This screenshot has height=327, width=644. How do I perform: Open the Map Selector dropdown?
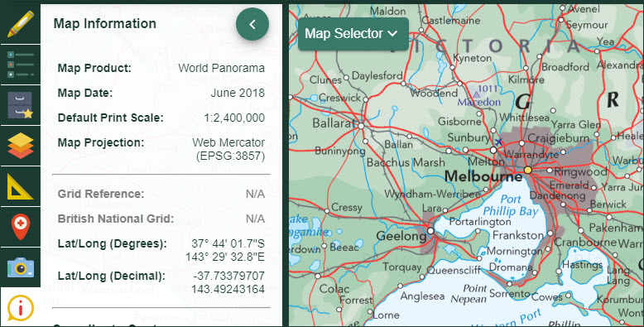pos(353,34)
